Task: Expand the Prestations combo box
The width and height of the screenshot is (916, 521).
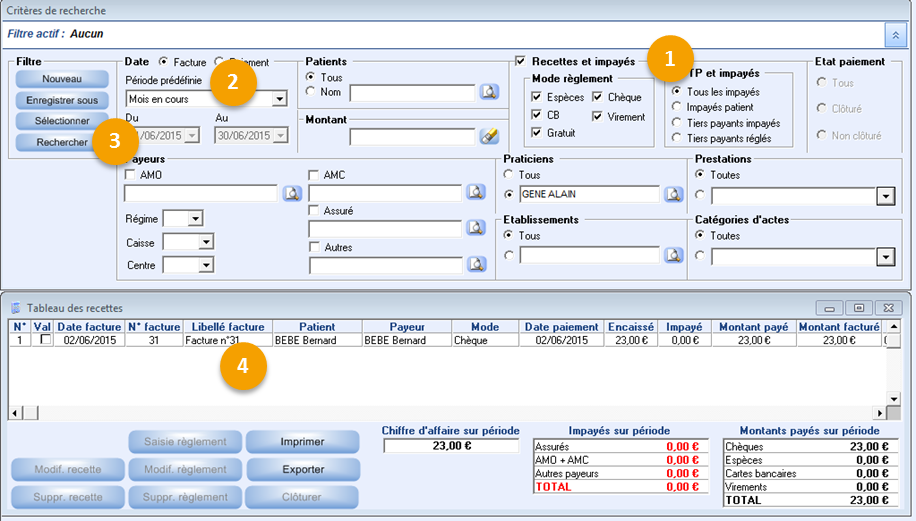Action: tap(886, 196)
